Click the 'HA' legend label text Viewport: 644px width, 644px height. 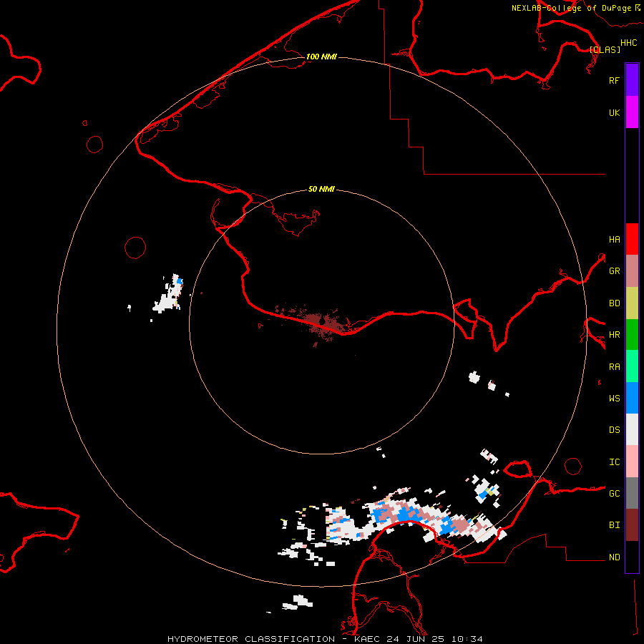tap(614, 239)
